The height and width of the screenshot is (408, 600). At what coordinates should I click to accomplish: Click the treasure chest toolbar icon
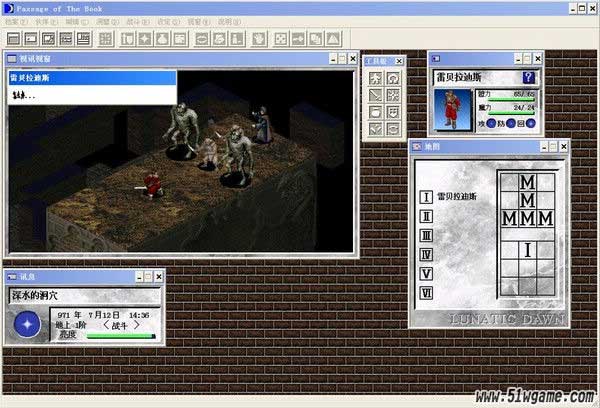[x=180, y=39]
